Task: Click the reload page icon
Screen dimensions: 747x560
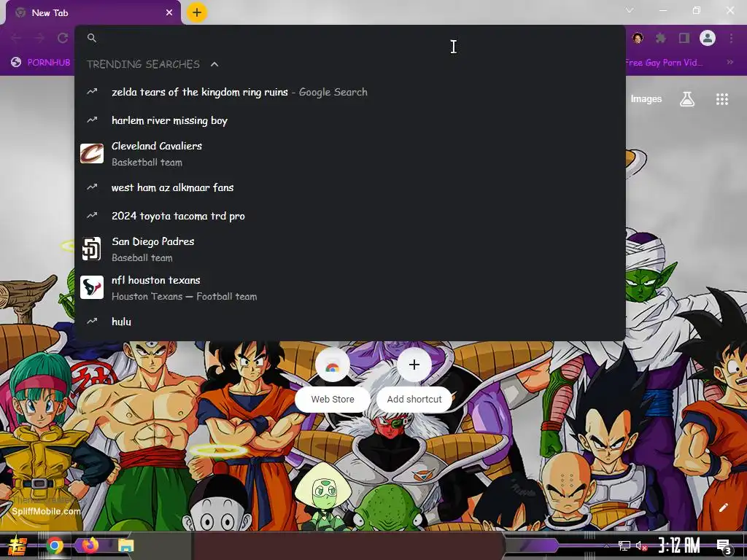Action: click(63, 38)
